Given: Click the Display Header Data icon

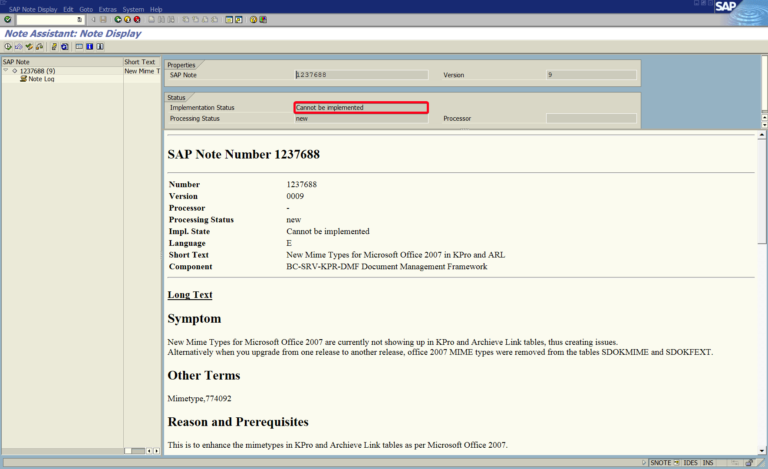Looking at the screenshot, I should 79,47.
